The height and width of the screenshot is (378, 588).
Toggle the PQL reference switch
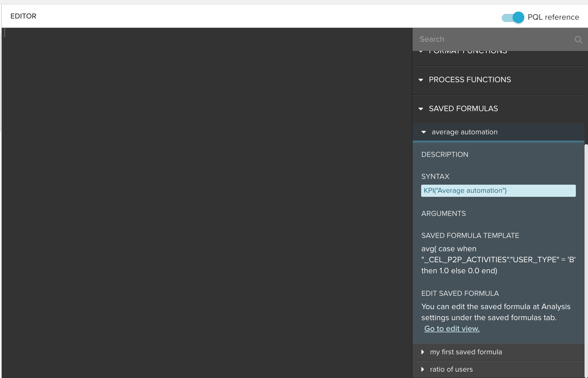[513, 17]
